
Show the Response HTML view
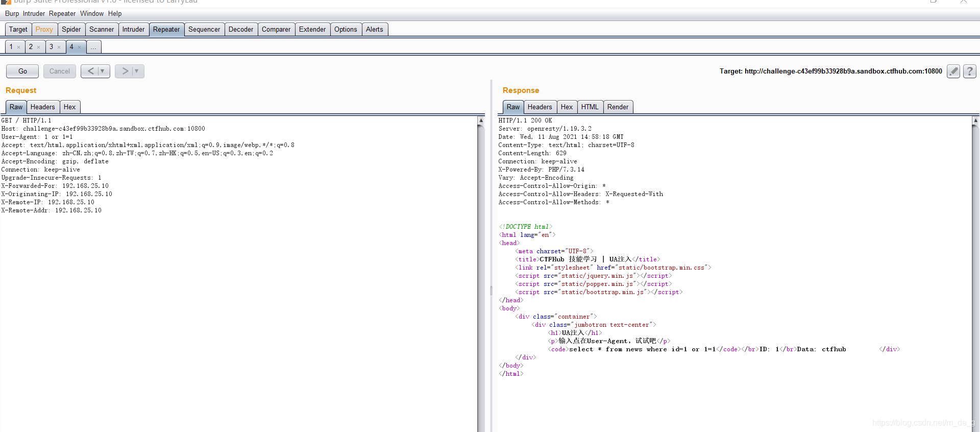[x=590, y=107]
